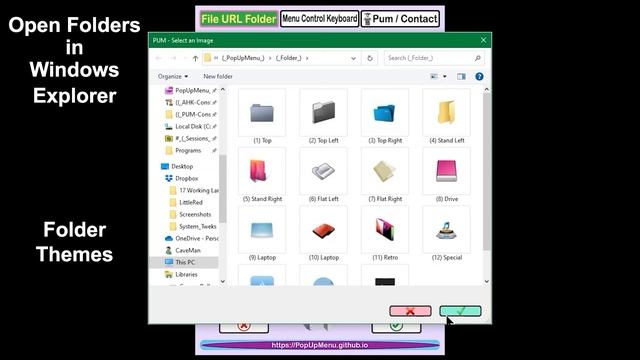This screenshot has width=640, height=360.
Task: Open the Help icon
Action: click(x=479, y=76)
